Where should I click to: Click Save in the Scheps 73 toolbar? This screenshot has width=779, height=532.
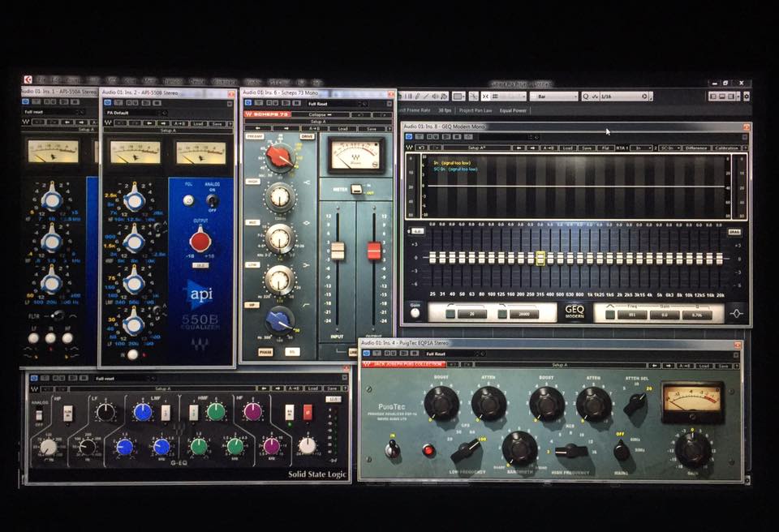(372, 129)
